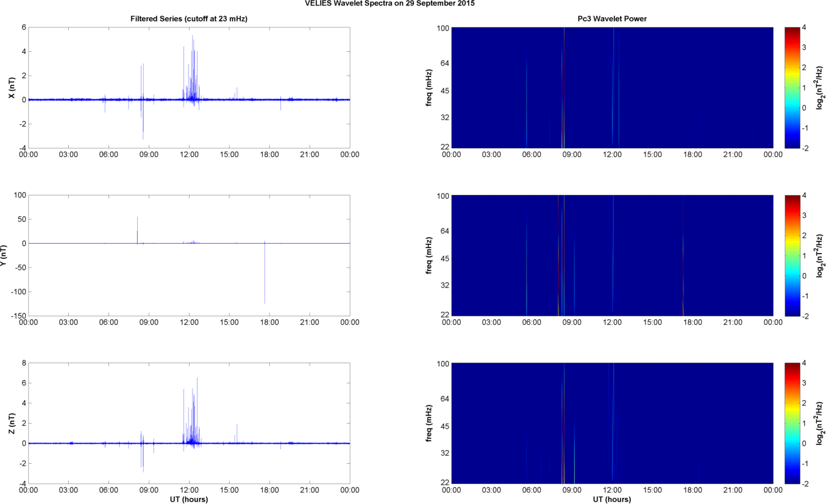Click 06:00 tick label below top spectrogram

tap(532, 154)
